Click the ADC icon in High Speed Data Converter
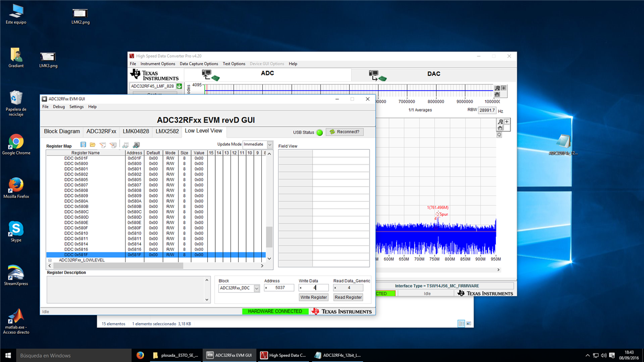The image size is (644, 362). coord(210,75)
